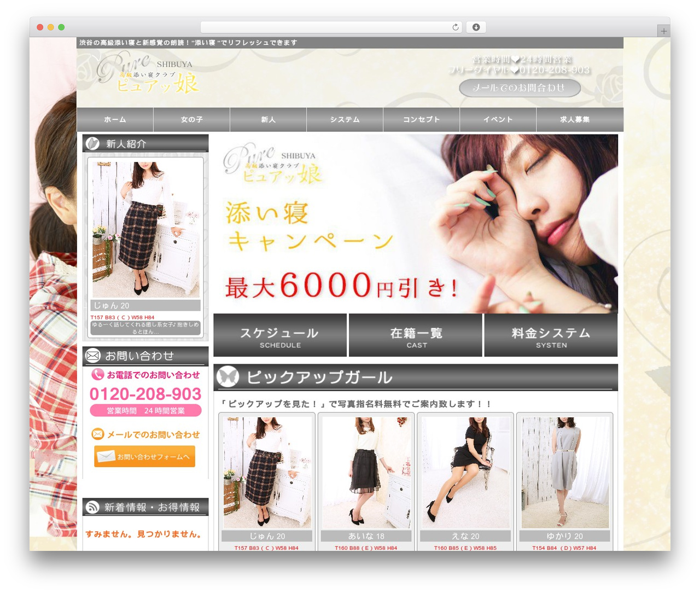Click the 渋谷の高級添い寝 tagline at top
Screen dimensions: 700x593
tap(188, 43)
